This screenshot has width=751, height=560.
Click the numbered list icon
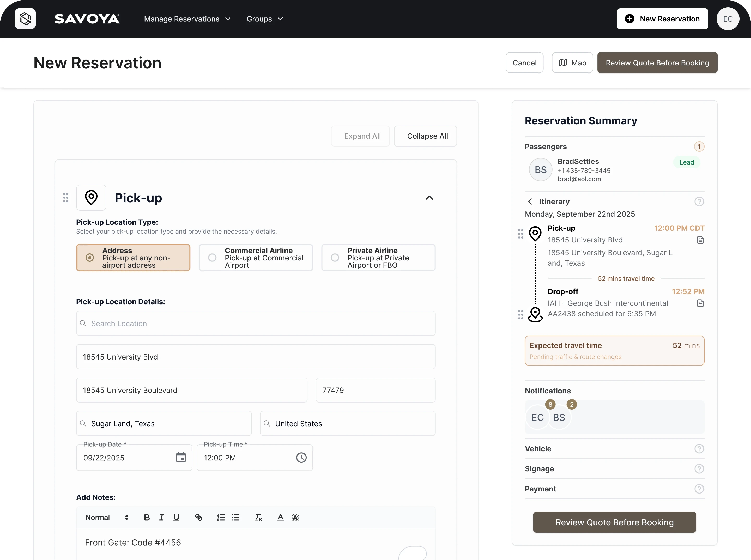tap(221, 517)
